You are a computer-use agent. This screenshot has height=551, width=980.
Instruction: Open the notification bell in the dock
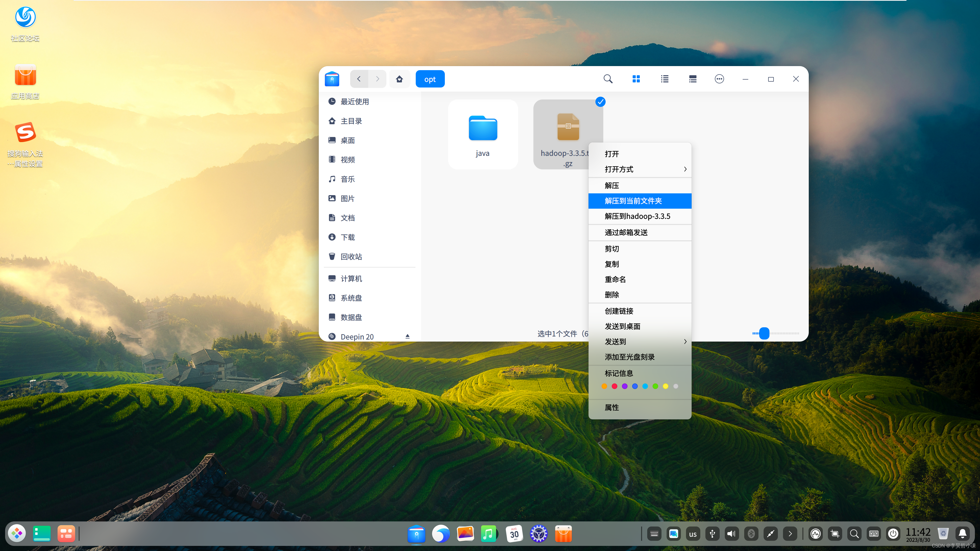(962, 534)
